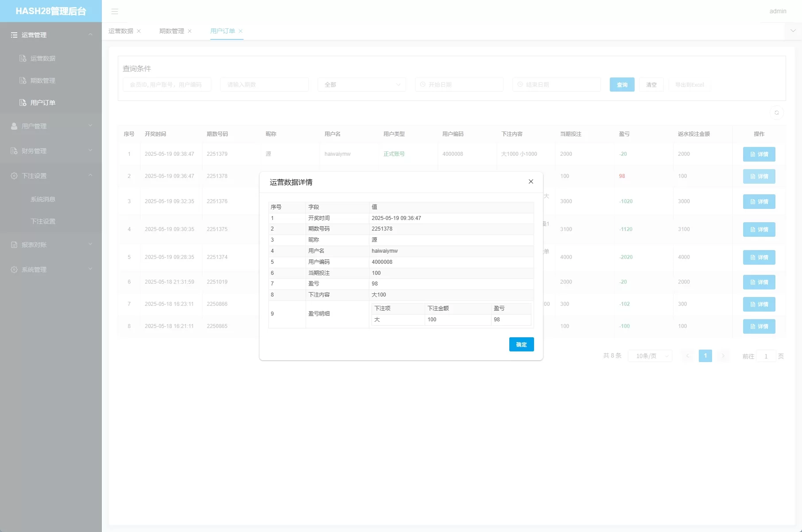Open 期数管理 in the sidebar
Screen dimensions: 802x532
pos(43,81)
